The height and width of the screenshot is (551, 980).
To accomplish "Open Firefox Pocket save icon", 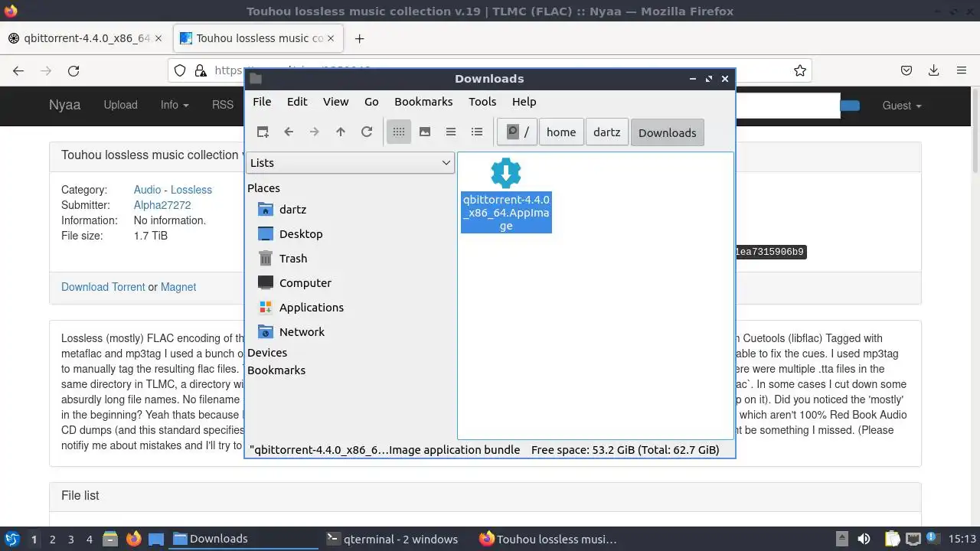I will pyautogui.click(x=906, y=70).
